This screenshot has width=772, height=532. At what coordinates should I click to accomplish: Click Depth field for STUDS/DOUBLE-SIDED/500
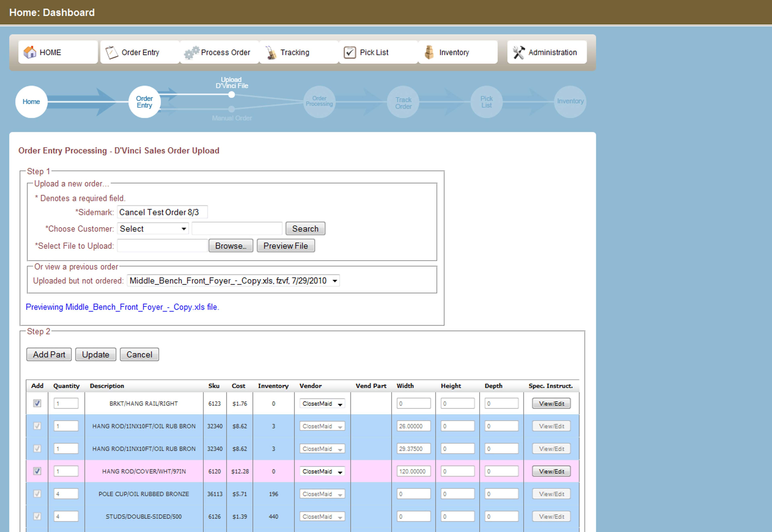[502, 516]
